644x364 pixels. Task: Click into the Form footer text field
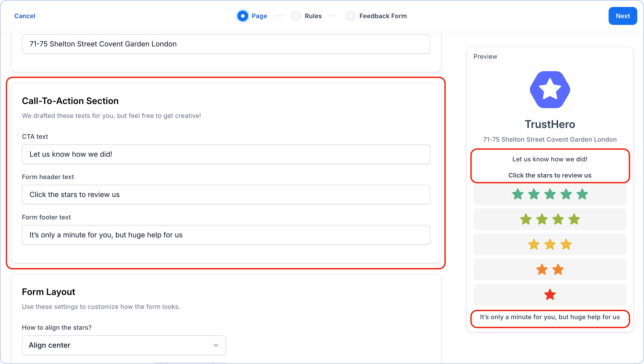click(x=226, y=235)
